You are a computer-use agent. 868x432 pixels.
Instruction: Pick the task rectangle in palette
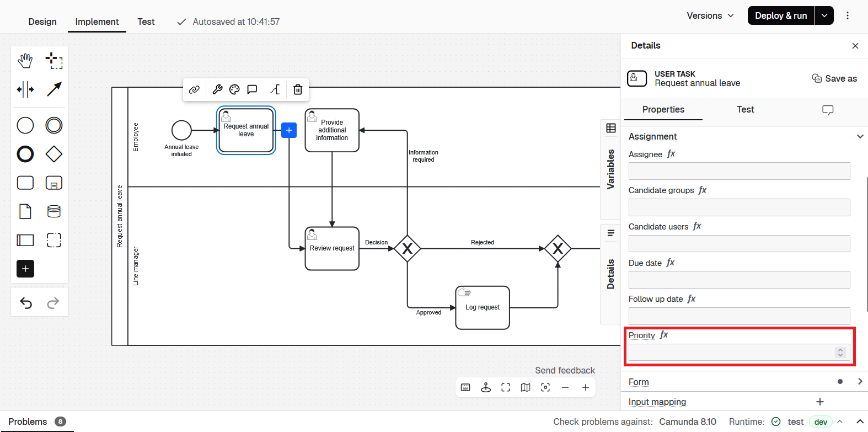(25, 183)
